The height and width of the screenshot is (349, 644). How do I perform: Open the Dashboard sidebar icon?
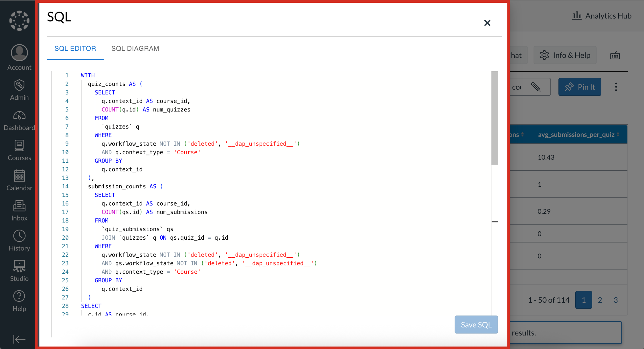(19, 121)
